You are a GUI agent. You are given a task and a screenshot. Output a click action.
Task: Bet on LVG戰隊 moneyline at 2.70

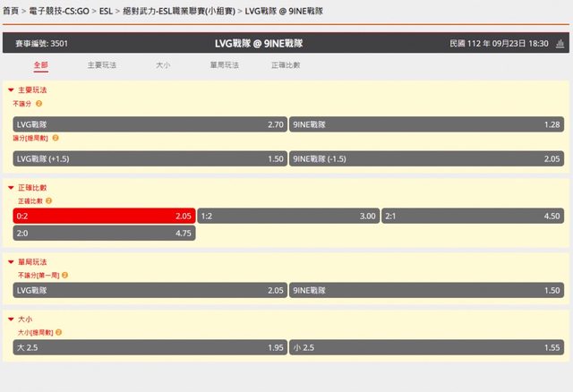click(x=150, y=124)
